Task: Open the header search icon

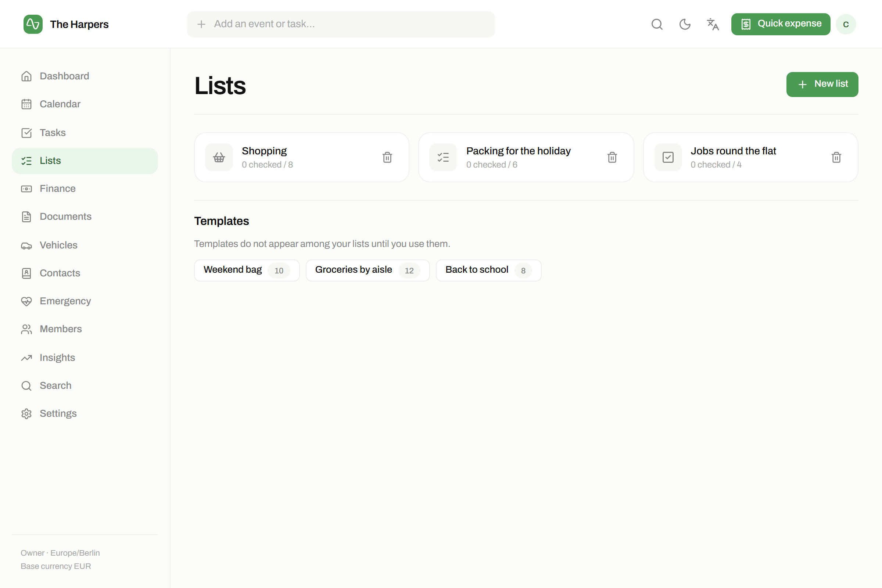Action: (657, 24)
